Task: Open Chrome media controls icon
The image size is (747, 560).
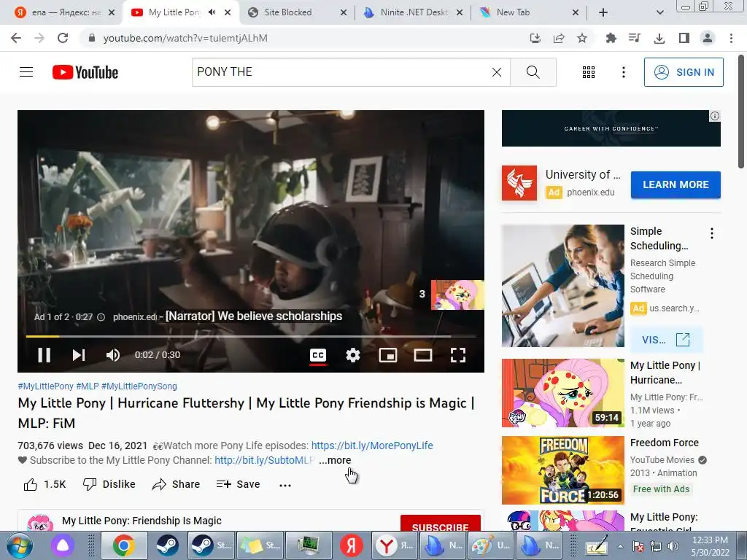Action: (x=635, y=38)
